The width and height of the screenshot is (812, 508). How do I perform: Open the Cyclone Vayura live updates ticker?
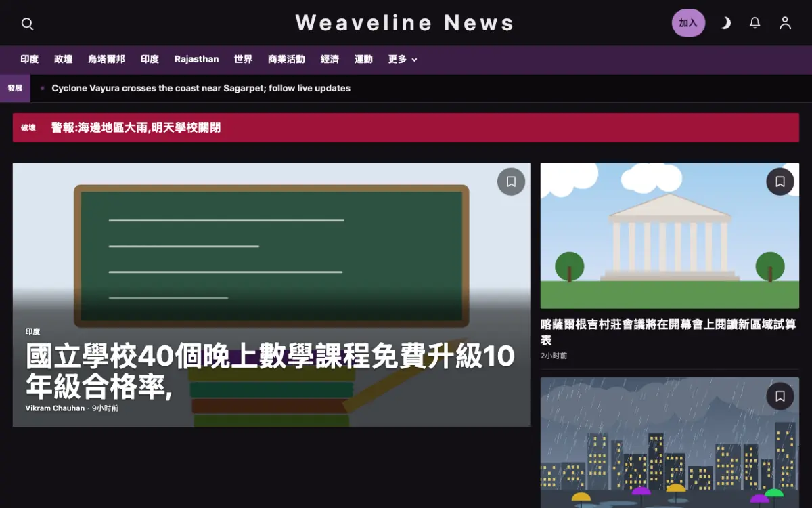(201, 88)
